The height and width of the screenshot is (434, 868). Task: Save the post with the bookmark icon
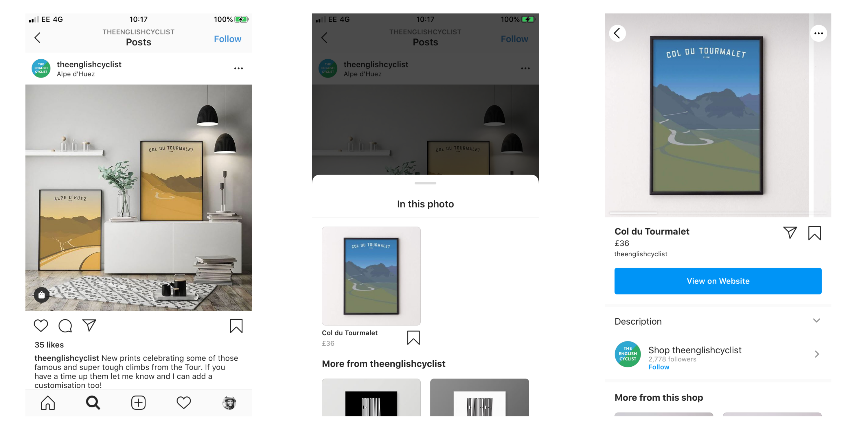[x=236, y=326]
